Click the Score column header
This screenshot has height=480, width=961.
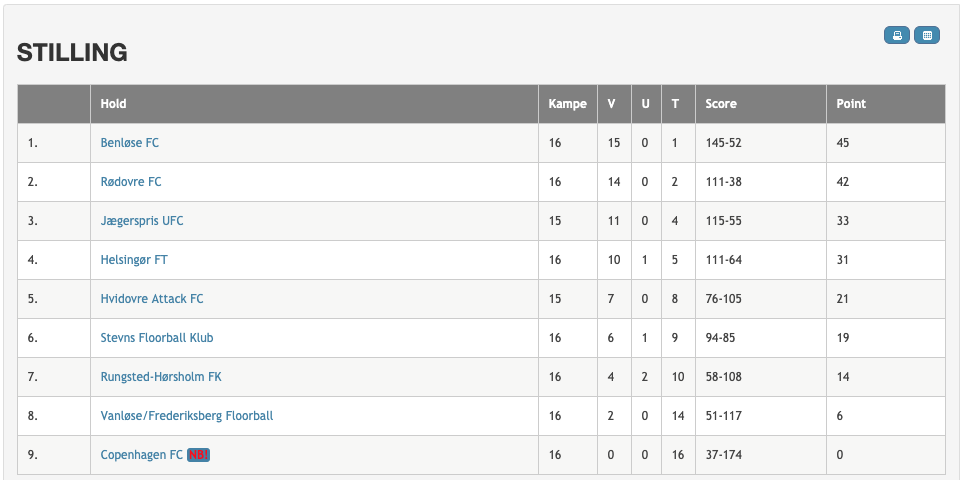[x=721, y=104]
